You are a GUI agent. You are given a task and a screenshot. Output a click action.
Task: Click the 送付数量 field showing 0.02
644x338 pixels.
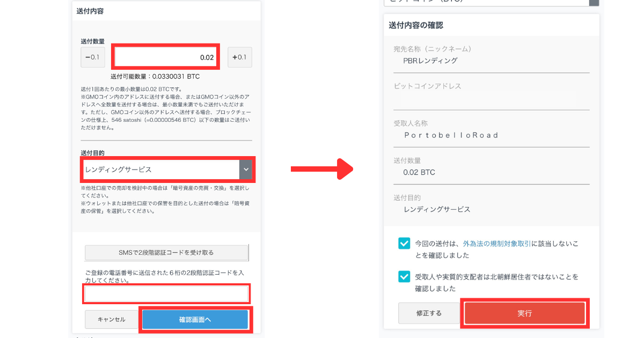[x=165, y=57]
